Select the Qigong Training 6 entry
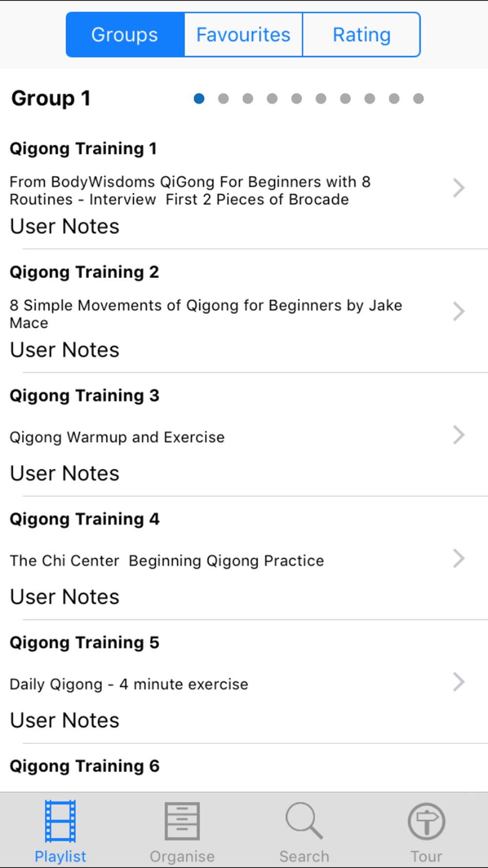The width and height of the screenshot is (488, 868). point(84,766)
